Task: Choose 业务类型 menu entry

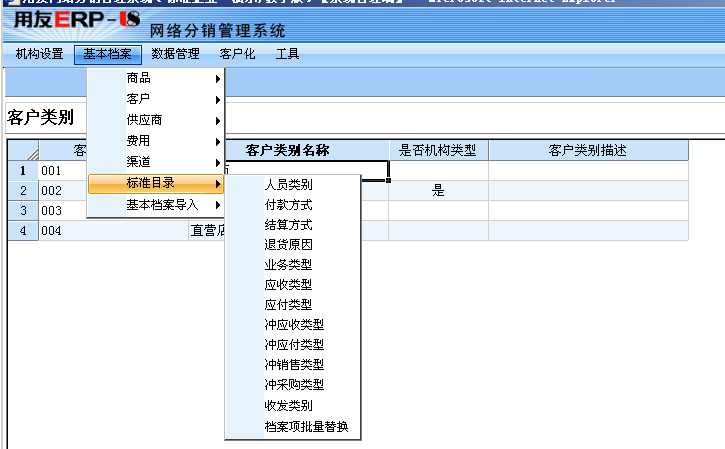Action: pos(288,265)
